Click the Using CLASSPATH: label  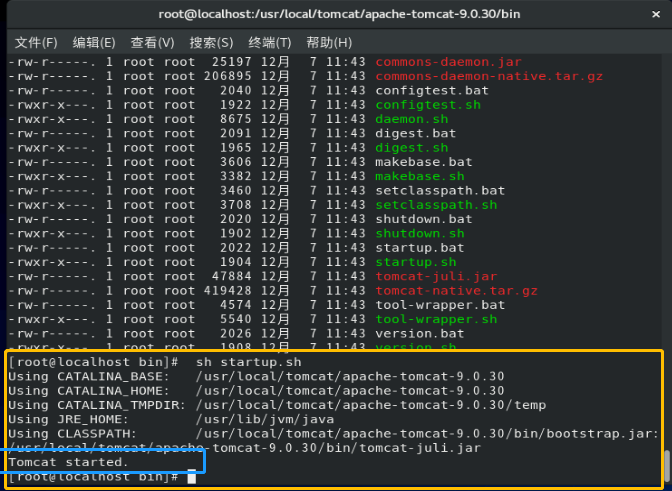coord(72,434)
